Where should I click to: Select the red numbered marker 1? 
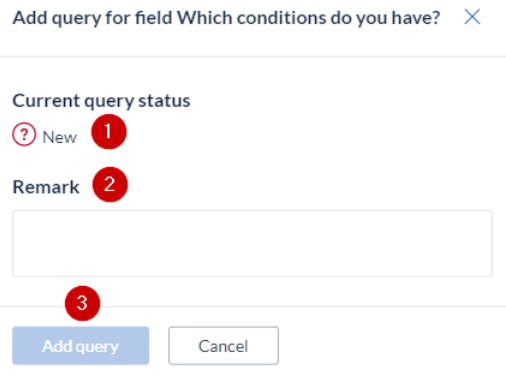[x=109, y=131]
